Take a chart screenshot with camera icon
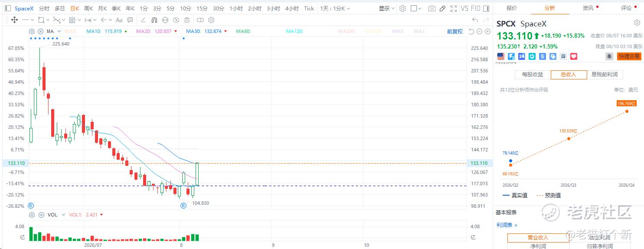The height and width of the screenshot is (249, 644). click(432, 8)
